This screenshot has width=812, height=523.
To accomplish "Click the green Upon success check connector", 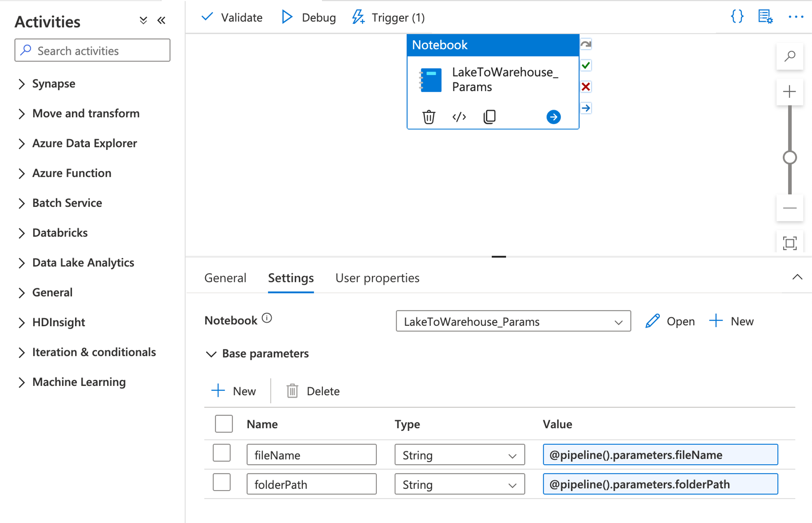I will (x=586, y=65).
